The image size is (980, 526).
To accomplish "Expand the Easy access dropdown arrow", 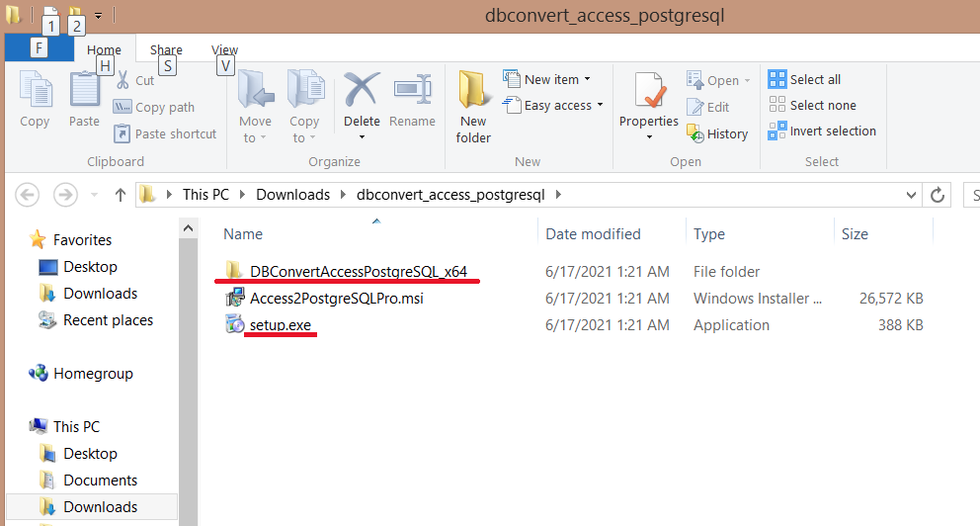I will click(600, 105).
